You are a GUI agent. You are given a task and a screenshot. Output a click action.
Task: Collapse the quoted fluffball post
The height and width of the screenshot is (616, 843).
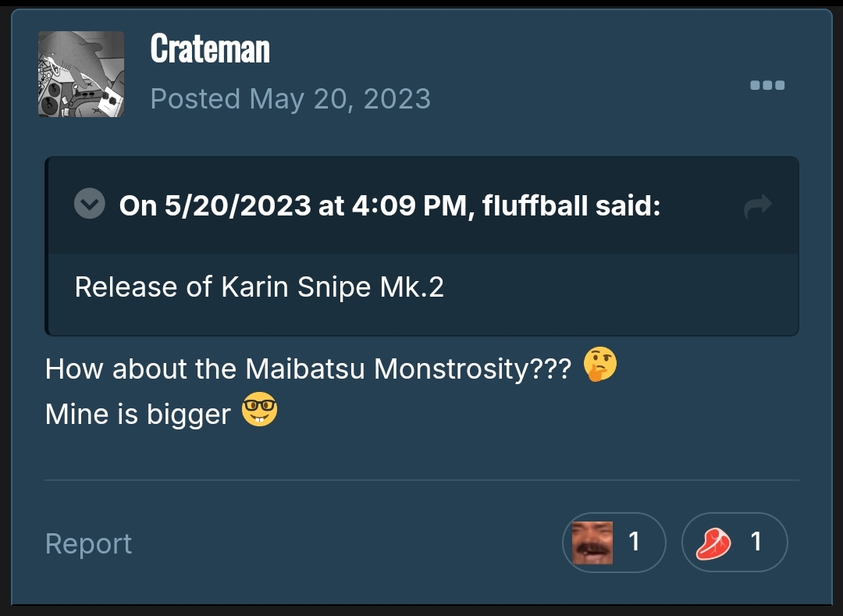(90, 205)
